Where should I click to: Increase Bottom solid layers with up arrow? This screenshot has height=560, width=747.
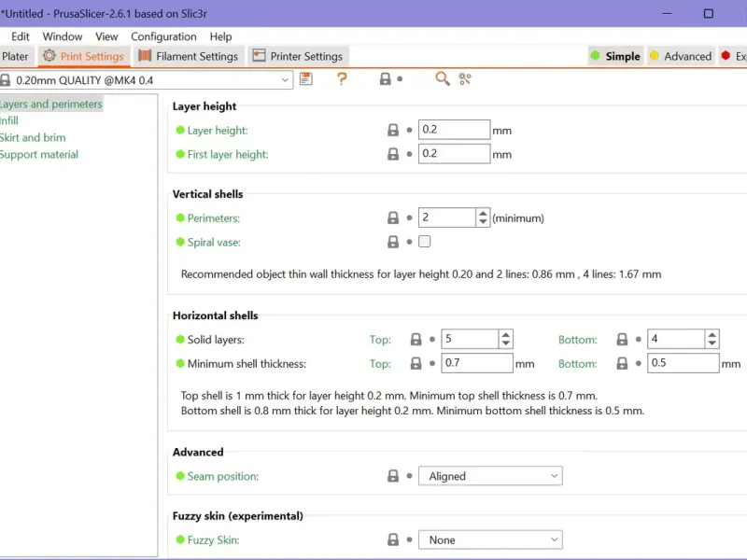tap(712, 335)
